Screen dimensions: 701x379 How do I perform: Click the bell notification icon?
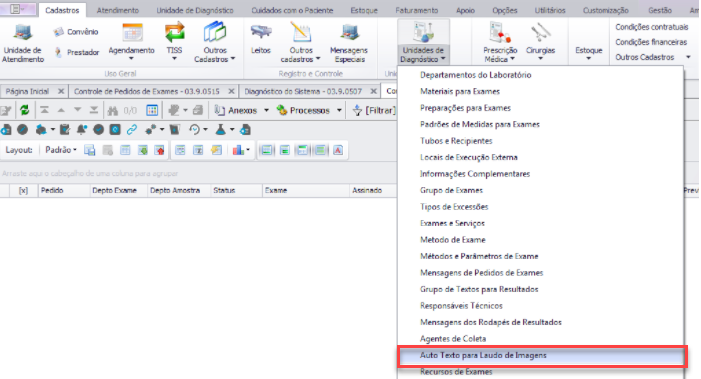[x=81, y=130]
